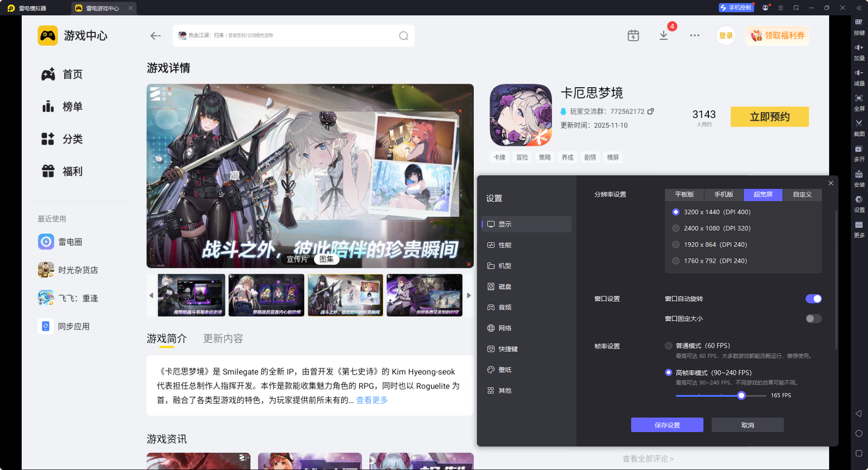Go to 榜单 rankings in sidebar

pyautogui.click(x=62, y=107)
